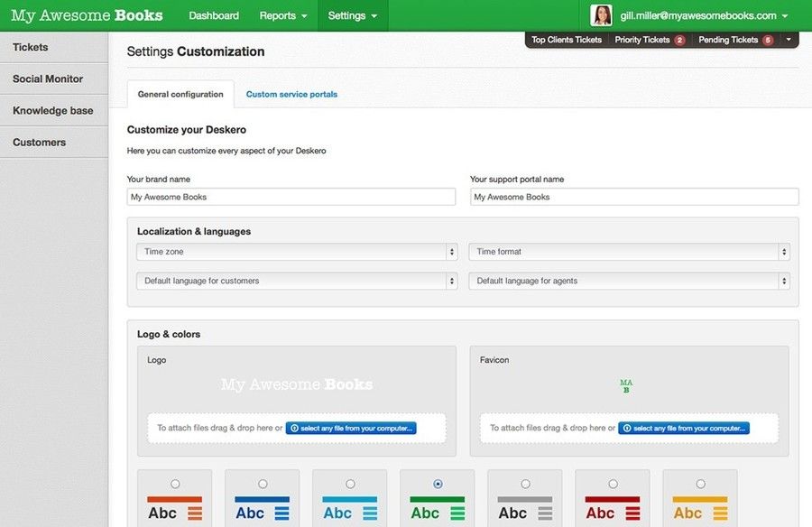This screenshot has height=527, width=812.
Task: Switch to General configuration tab
Action: pos(180,95)
